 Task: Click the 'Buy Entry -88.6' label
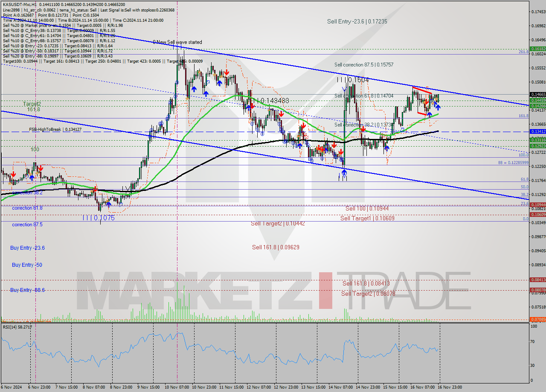click(28, 290)
